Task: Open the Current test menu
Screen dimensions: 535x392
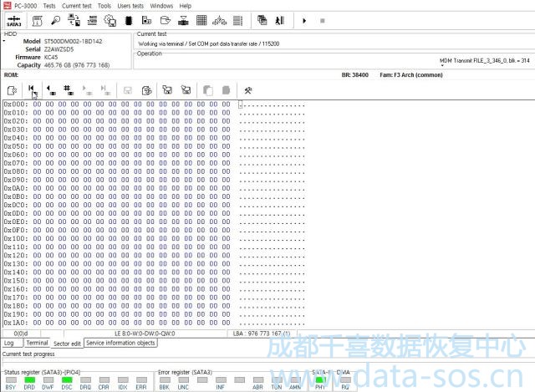Action: click(x=77, y=6)
